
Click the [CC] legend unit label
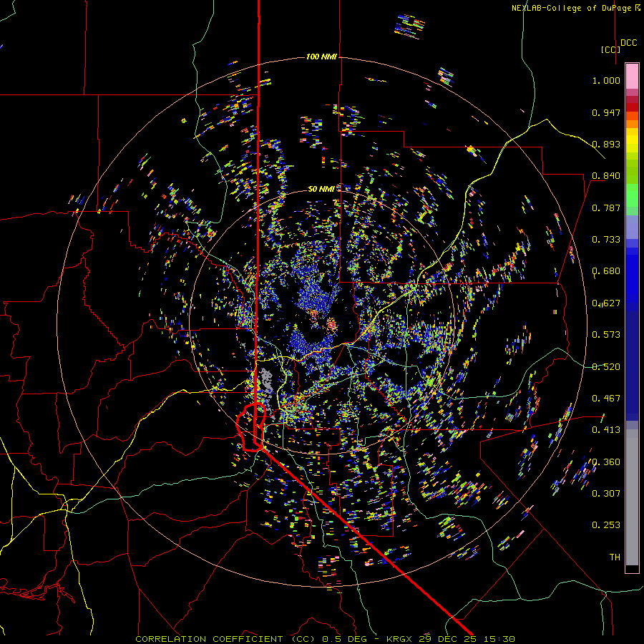[x=610, y=49]
